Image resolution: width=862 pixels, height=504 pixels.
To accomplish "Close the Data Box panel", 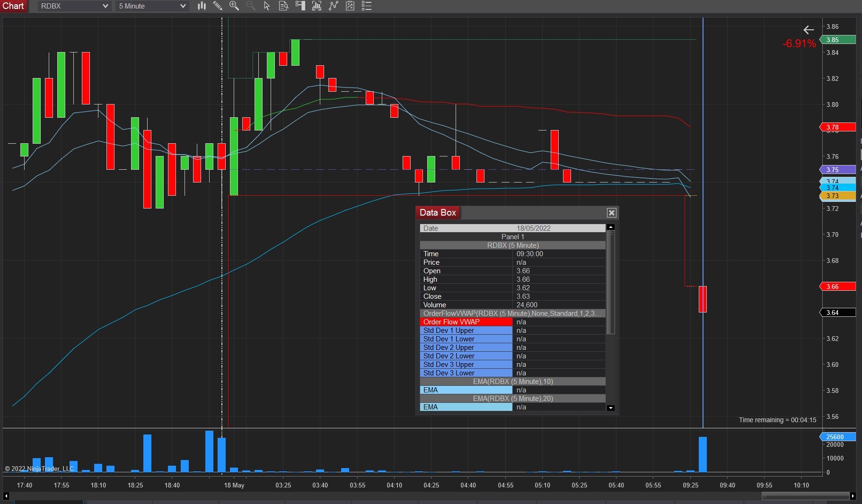I will pos(611,213).
